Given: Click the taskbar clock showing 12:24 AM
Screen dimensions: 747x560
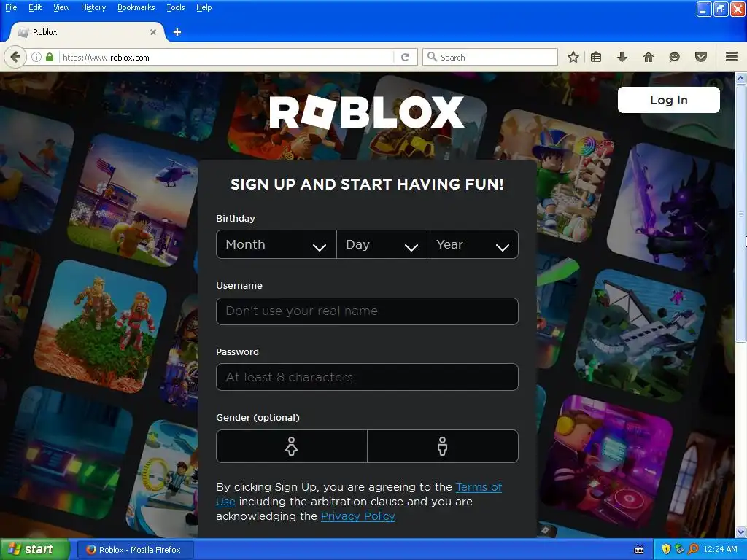Looking at the screenshot, I should (x=720, y=550).
